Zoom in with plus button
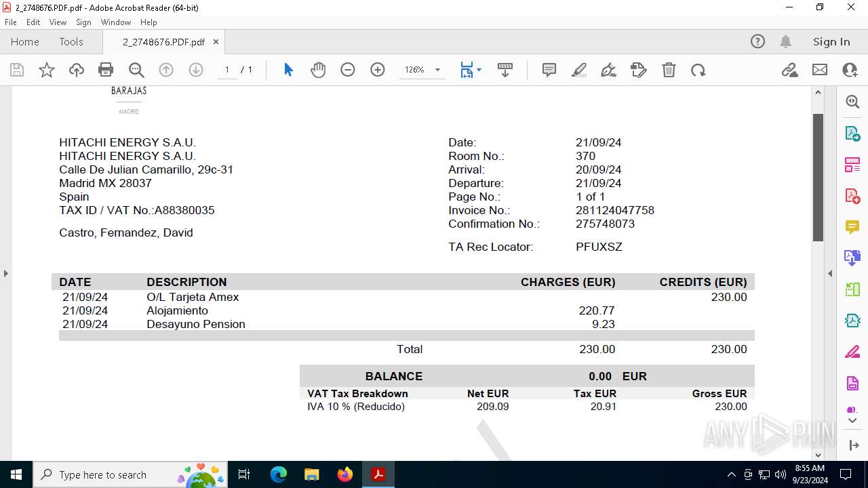Screen dimensions: 868x488 [x=378, y=70]
